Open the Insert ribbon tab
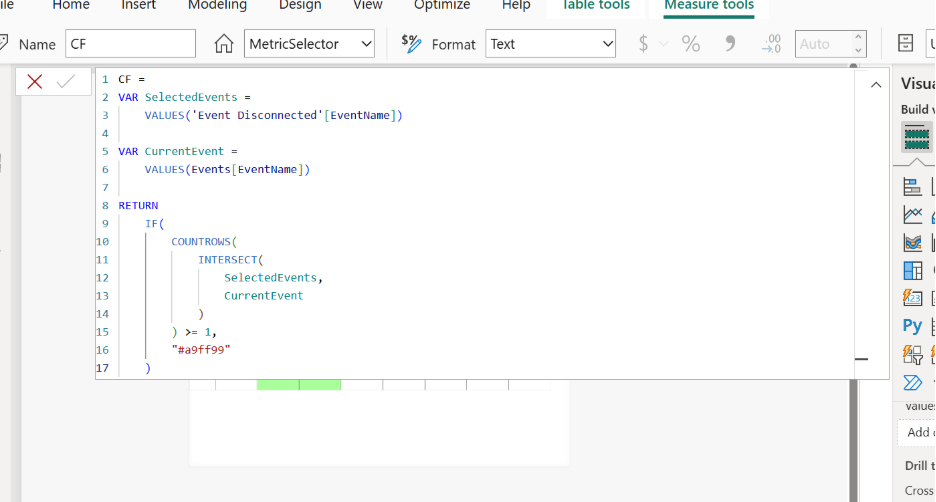The image size is (936, 502). point(138,5)
